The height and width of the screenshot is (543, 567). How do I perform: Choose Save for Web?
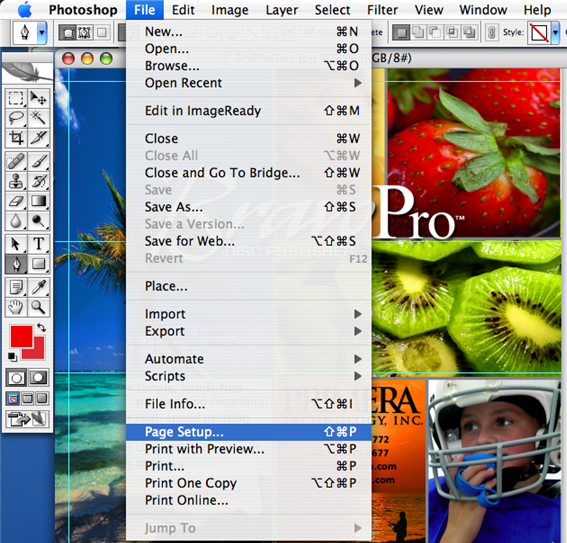click(x=249, y=241)
